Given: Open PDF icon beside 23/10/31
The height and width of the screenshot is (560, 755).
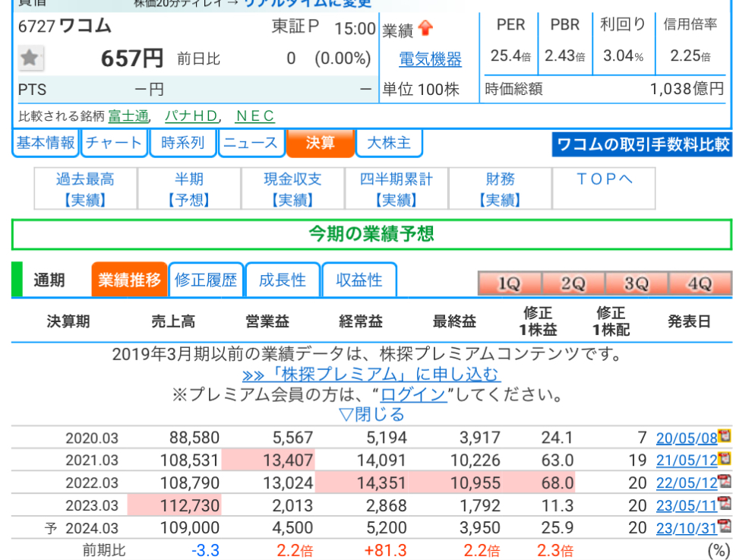Looking at the screenshot, I should click(x=725, y=526).
